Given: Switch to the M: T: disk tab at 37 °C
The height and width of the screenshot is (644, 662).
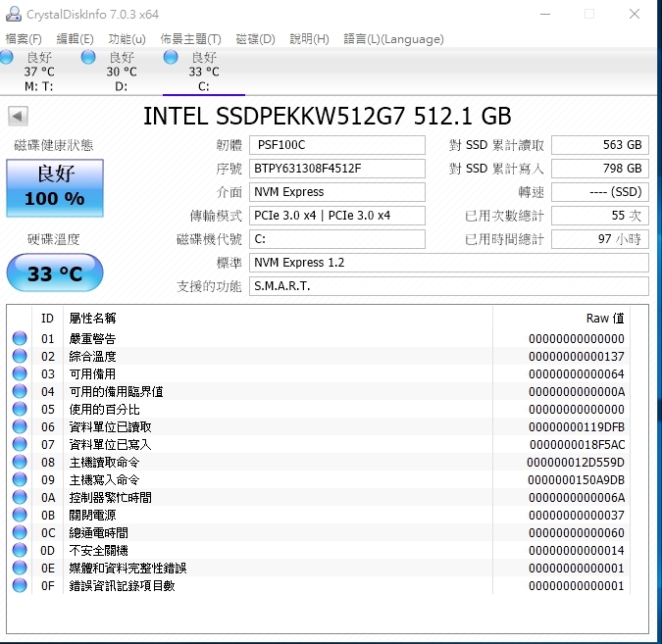Looking at the screenshot, I should [39, 72].
